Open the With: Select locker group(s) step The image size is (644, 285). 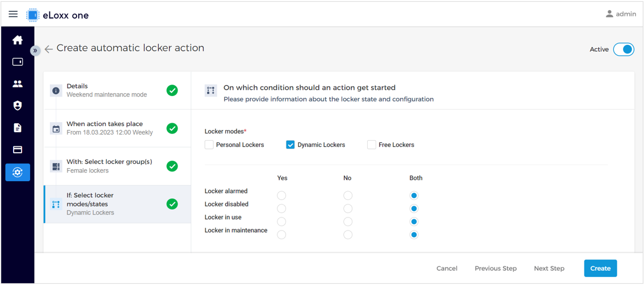(117, 166)
